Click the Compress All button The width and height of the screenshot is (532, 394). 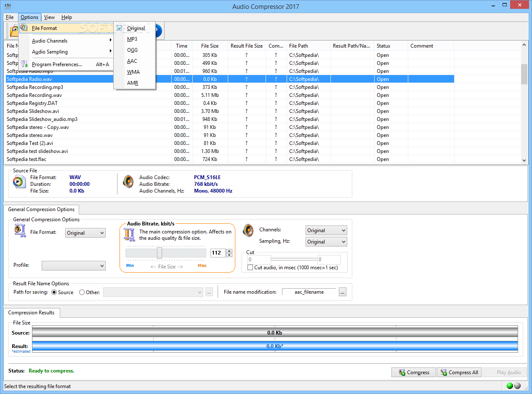459,373
